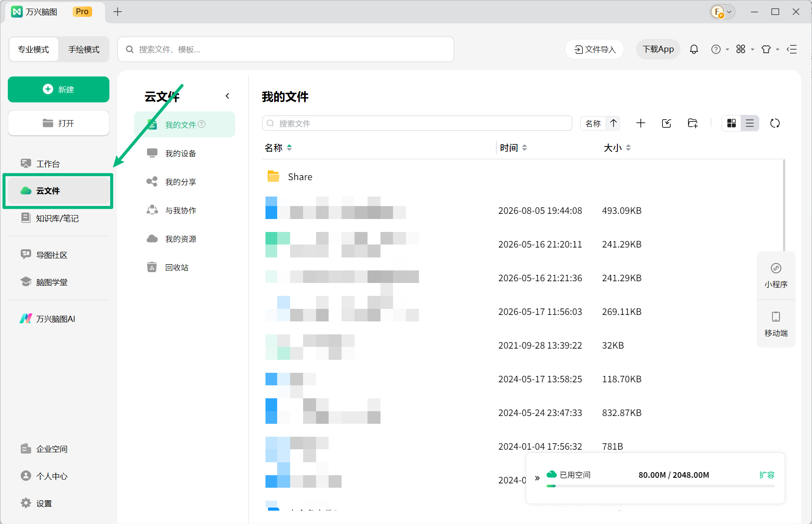
Task: Collapse the sidebar with top-right list icon
Action: (x=792, y=49)
